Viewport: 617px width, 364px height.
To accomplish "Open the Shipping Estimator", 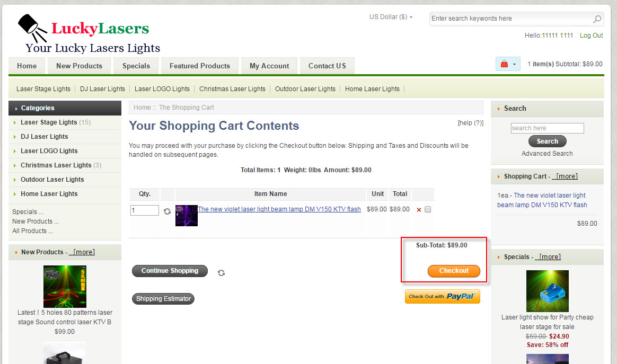I will 163,299.
